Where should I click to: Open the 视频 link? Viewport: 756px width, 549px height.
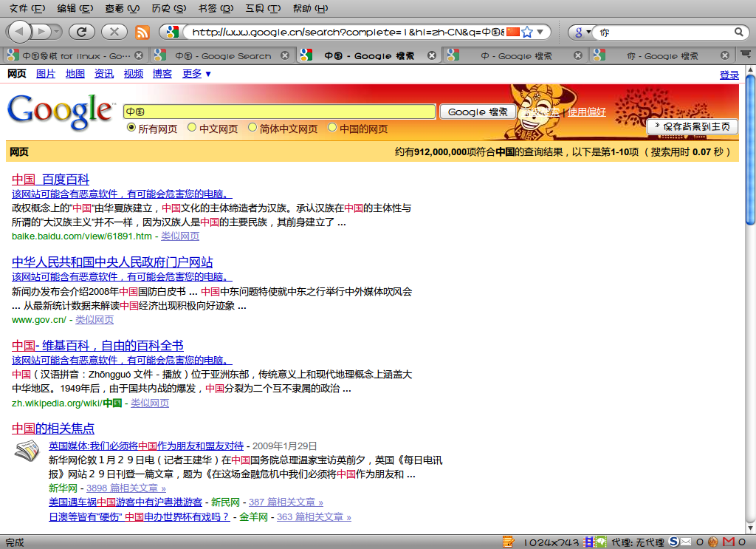click(x=134, y=74)
